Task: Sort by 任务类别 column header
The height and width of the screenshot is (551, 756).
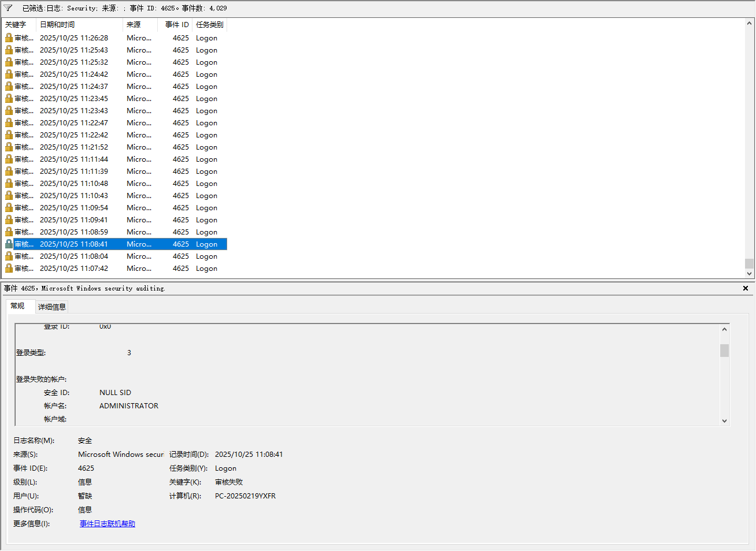Action: coord(209,25)
